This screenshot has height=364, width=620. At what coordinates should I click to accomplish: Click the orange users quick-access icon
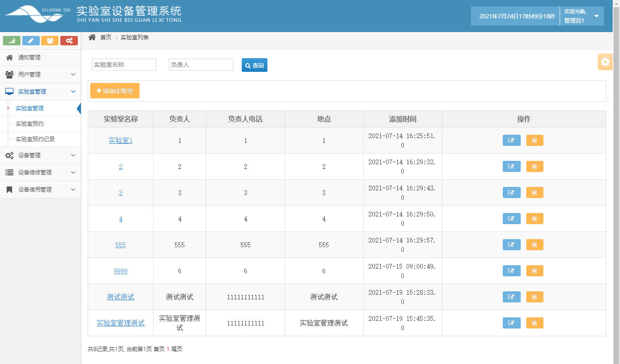(50, 40)
